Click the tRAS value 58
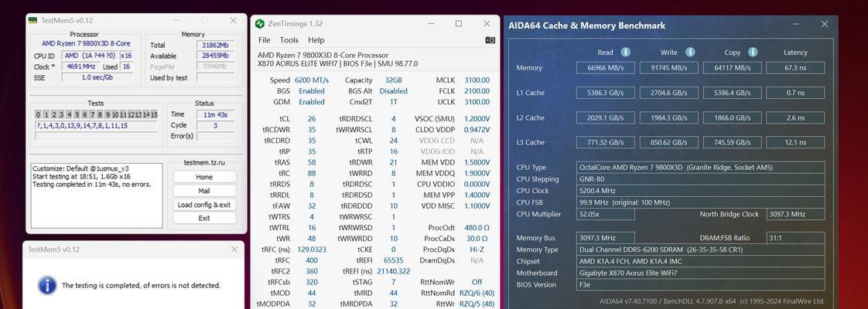 [x=312, y=162]
